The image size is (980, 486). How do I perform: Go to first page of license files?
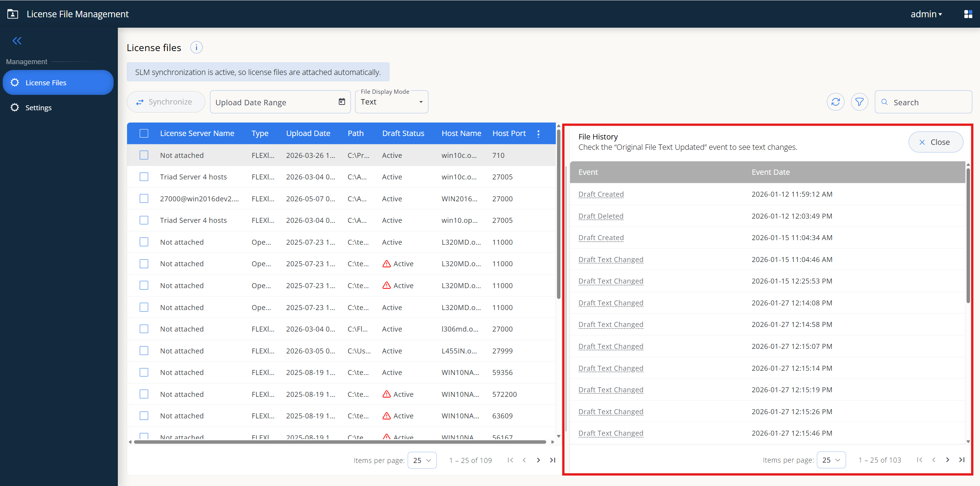coord(510,460)
